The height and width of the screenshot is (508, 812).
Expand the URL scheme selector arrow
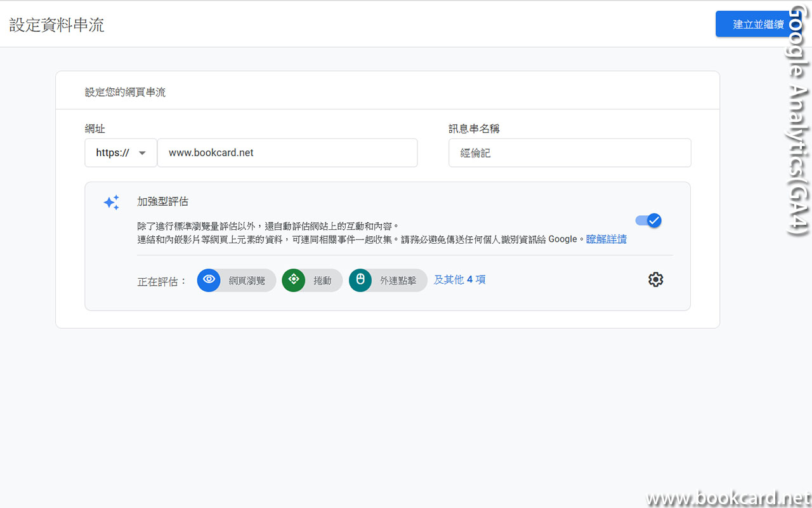point(142,152)
